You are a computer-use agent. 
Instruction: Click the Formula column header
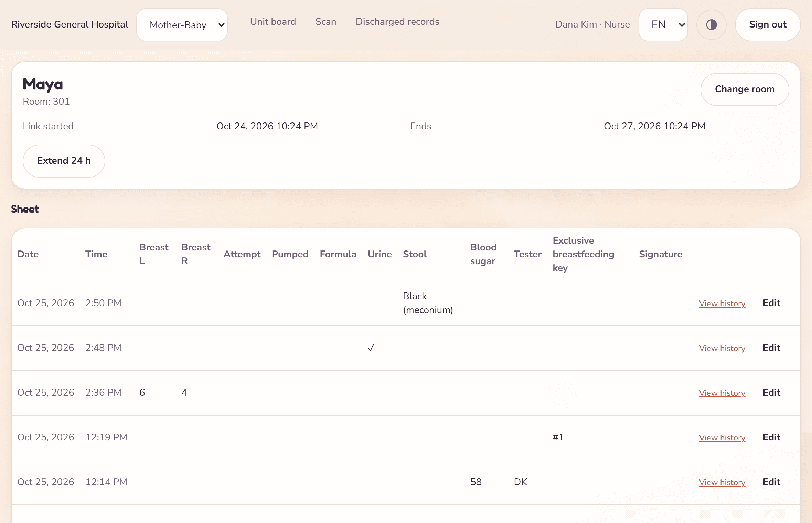coord(338,254)
